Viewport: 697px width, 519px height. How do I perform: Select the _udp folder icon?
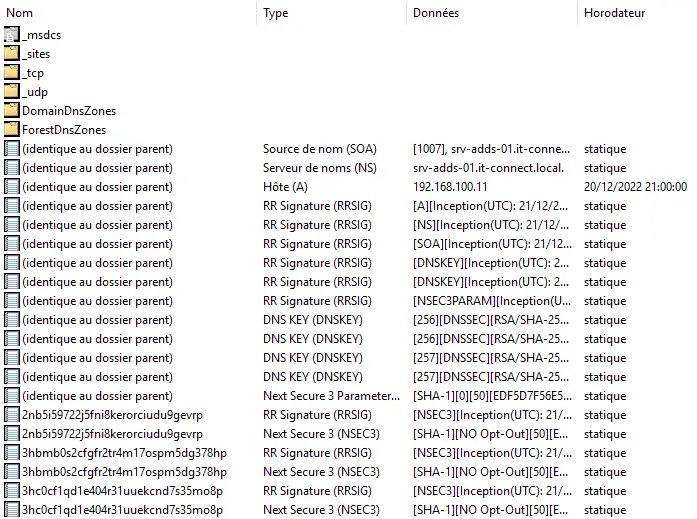pos(12,92)
